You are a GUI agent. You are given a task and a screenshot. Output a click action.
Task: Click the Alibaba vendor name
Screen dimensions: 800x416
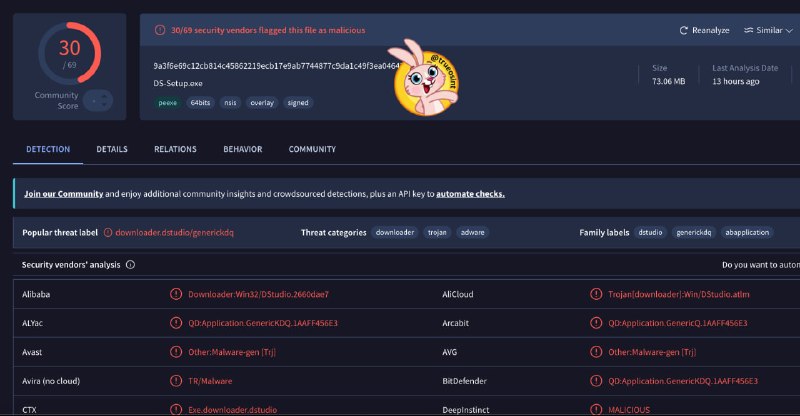pyautogui.click(x=36, y=294)
